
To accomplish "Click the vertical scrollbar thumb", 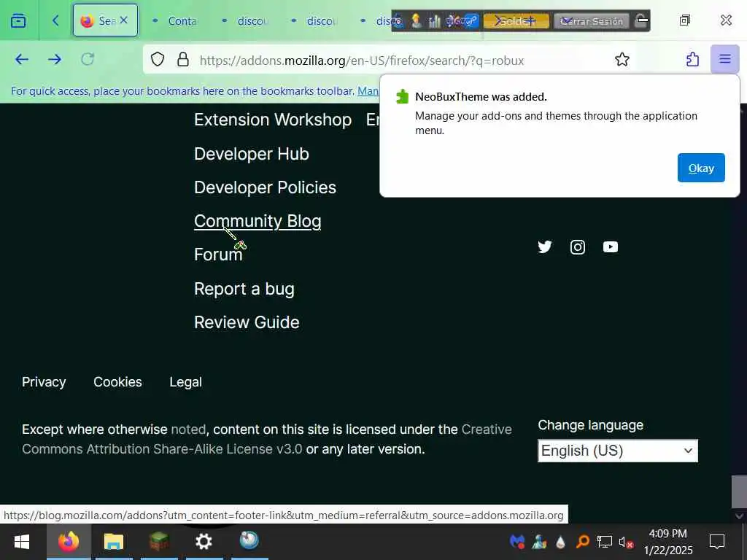I will [x=739, y=492].
